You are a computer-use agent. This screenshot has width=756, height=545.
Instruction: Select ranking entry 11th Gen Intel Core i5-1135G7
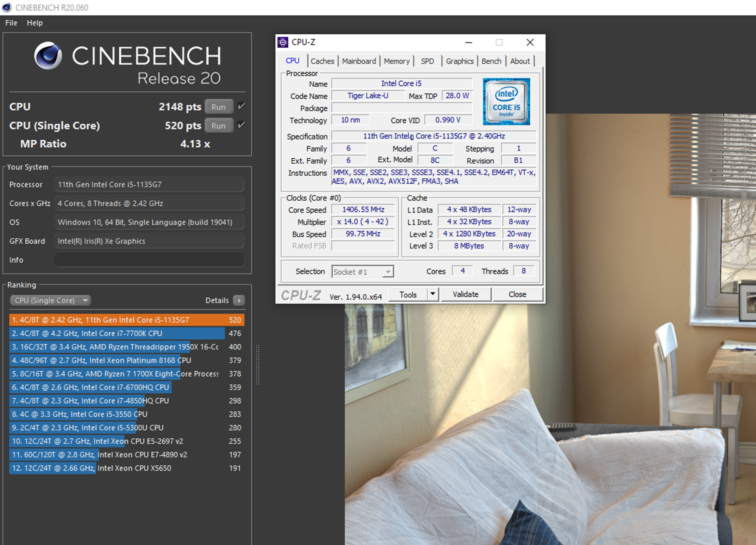pos(127,320)
